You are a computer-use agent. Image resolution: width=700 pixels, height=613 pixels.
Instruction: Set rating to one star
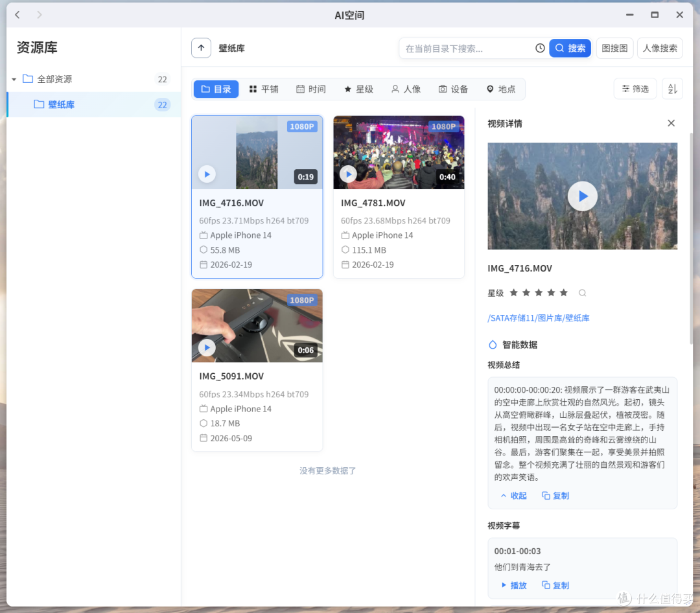tap(514, 292)
